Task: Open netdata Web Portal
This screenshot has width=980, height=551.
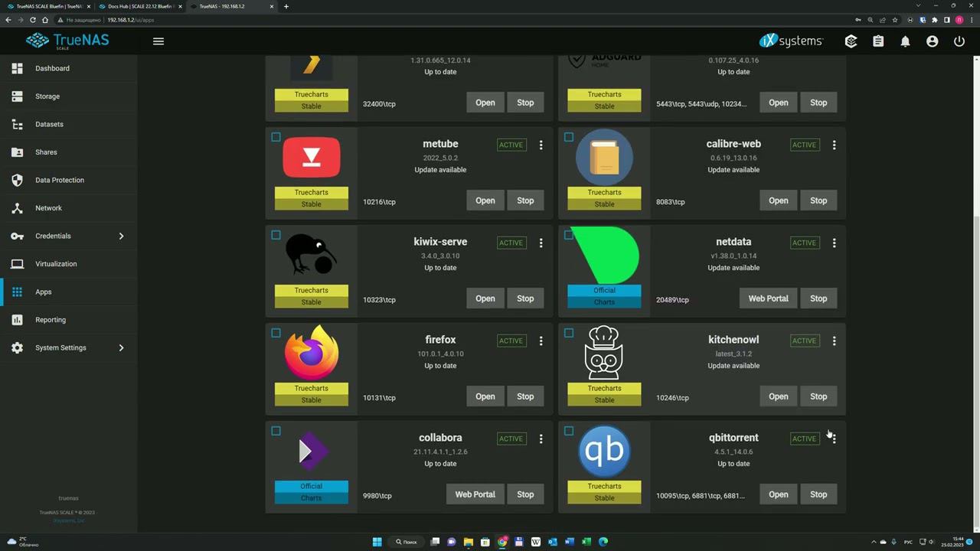Action: pos(768,298)
